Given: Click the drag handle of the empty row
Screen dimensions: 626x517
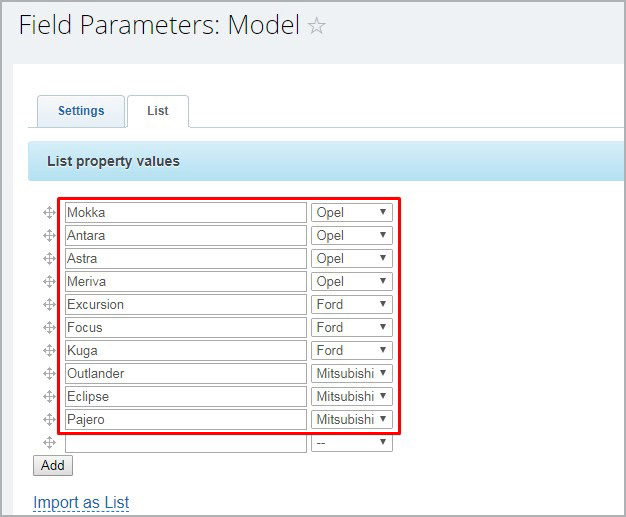Looking at the screenshot, I should pos(49,442).
